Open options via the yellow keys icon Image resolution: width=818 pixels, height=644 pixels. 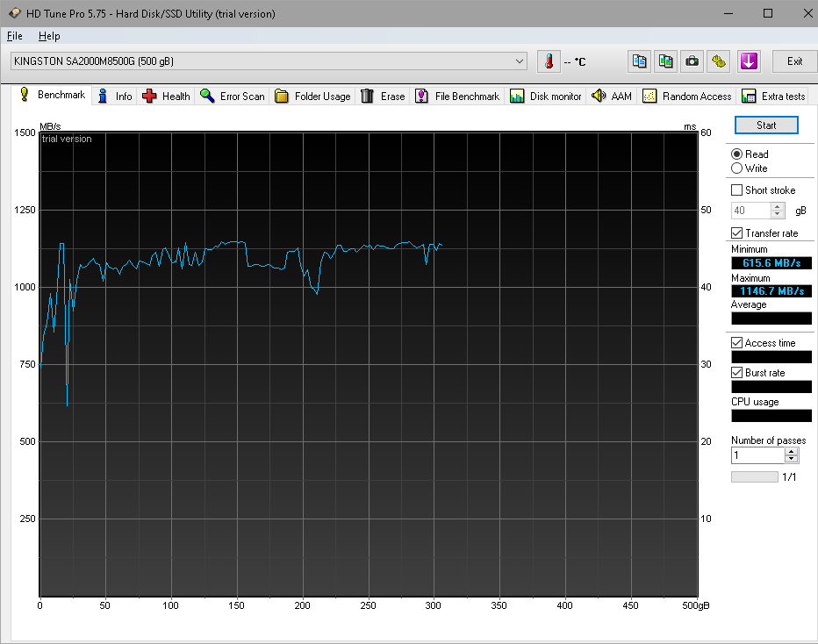[718, 61]
